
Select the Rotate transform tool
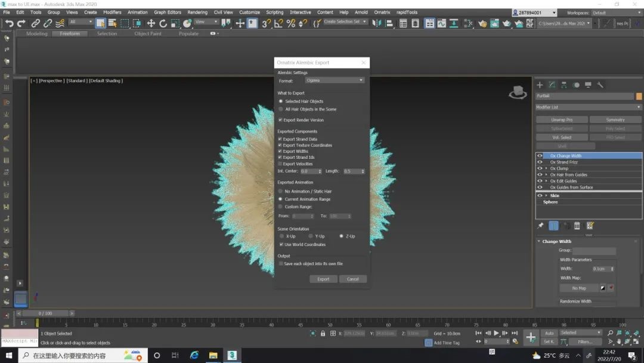point(163,23)
